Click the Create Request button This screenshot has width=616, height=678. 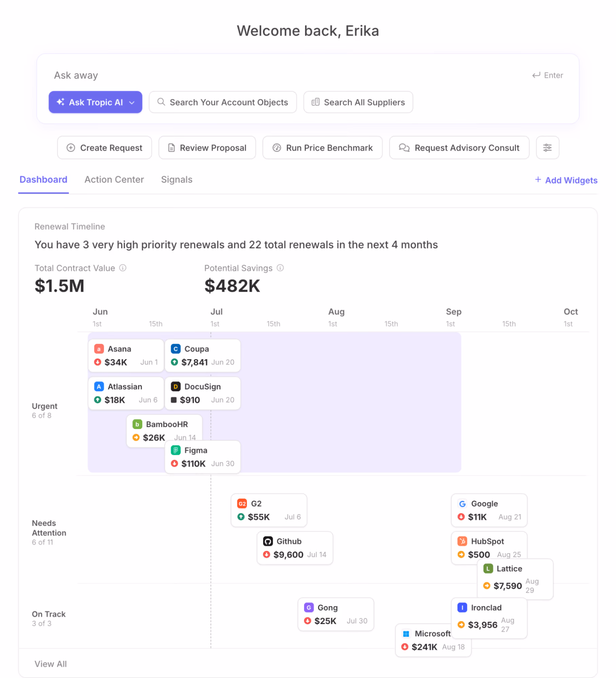point(104,148)
